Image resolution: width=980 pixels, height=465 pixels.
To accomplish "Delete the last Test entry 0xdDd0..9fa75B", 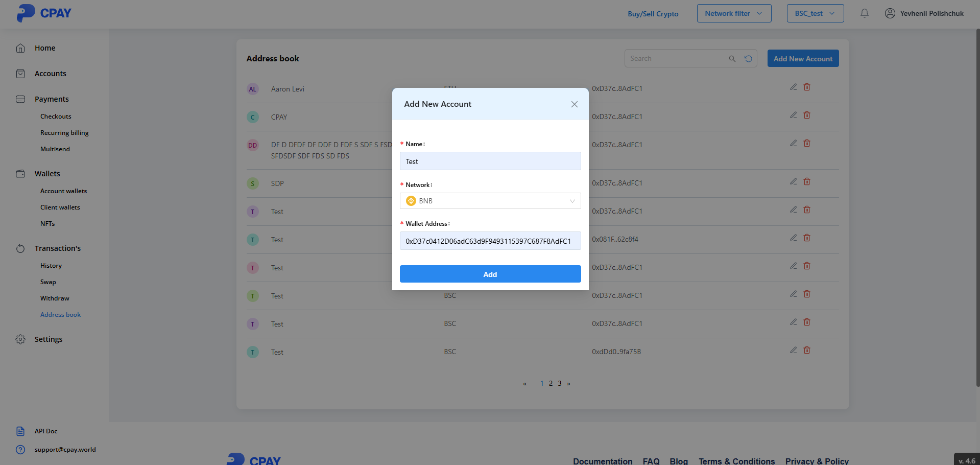I will point(807,351).
